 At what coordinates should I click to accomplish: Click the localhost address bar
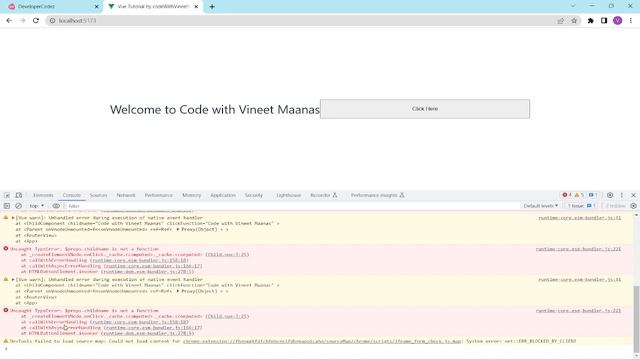302,20
